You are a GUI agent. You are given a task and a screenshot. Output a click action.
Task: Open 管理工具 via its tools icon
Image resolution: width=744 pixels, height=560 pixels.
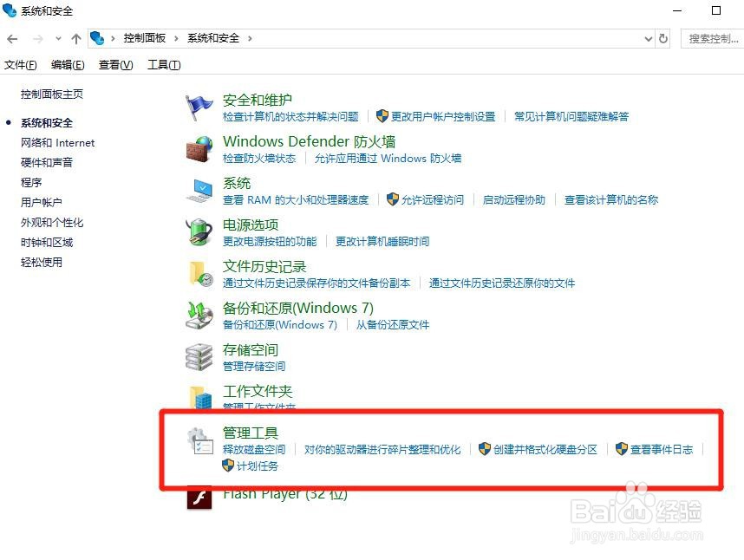[x=199, y=440]
